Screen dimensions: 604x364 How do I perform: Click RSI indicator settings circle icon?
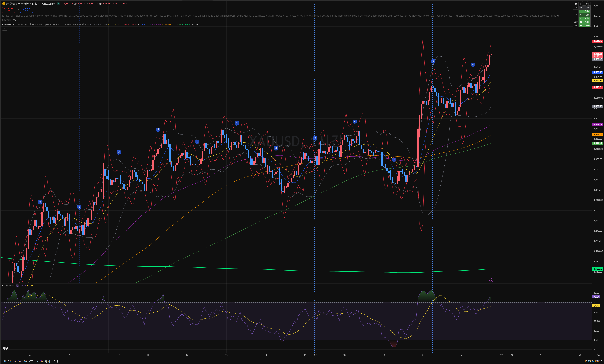(17, 286)
